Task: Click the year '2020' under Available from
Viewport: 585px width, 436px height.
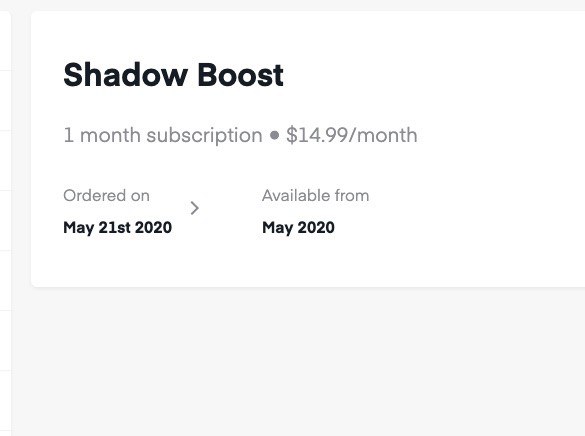Action: pos(316,228)
